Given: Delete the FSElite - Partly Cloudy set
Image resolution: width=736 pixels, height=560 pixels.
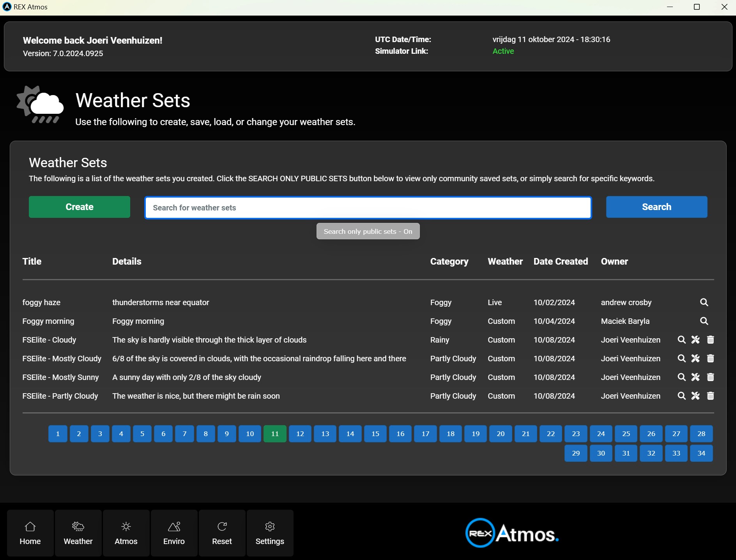Looking at the screenshot, I should pyautogui.click(x=710, y=396).
